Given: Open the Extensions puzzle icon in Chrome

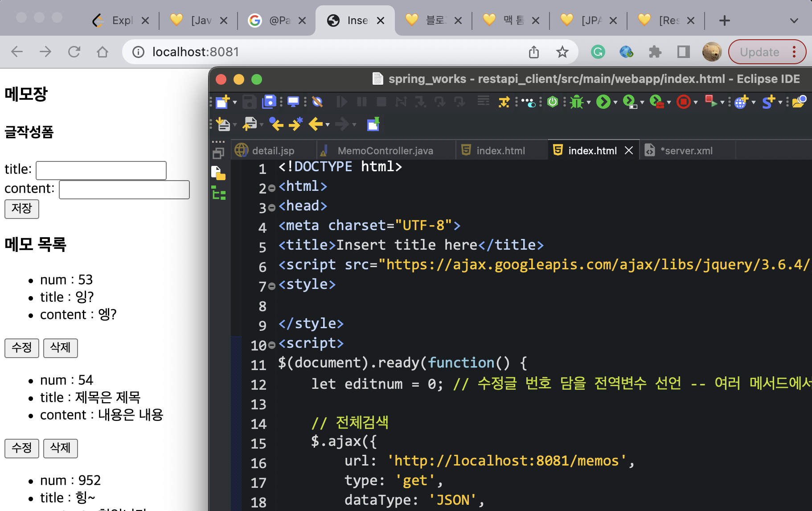Looking at the screenshot, I should (655, 52).
